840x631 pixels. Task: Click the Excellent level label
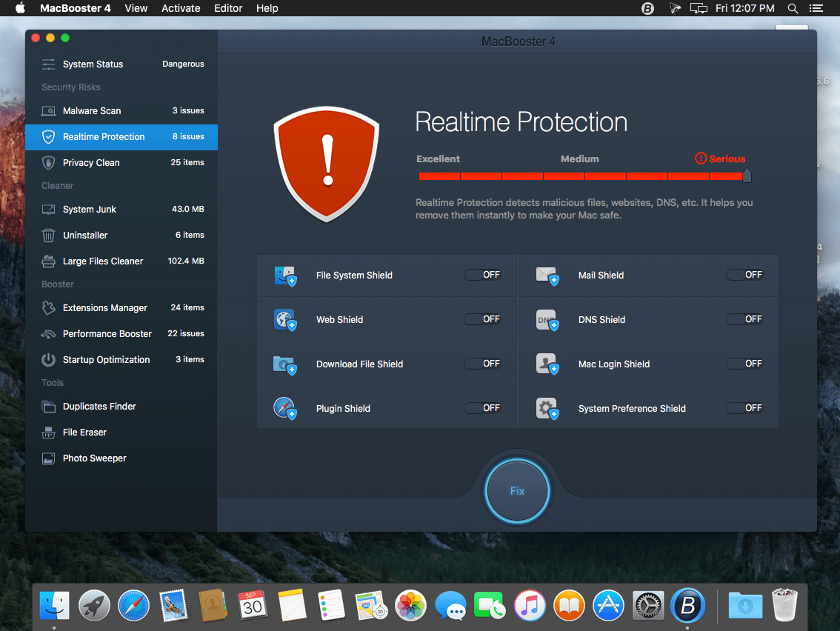tap(438, 159)
